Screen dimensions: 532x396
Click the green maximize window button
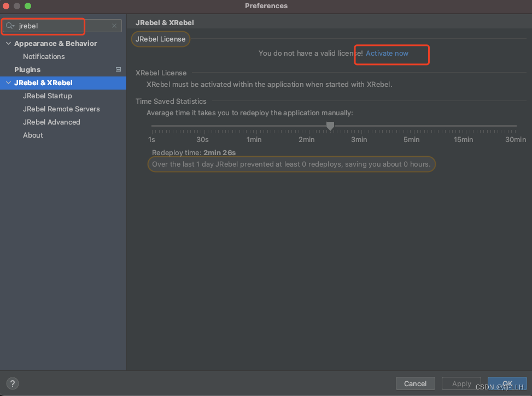[x=28, y=6]
